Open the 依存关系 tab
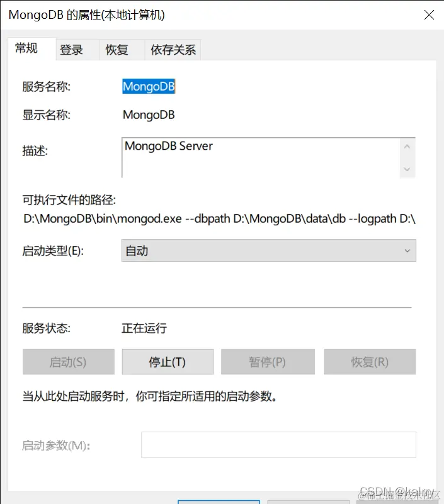The image size is (444, 504). 172,49
